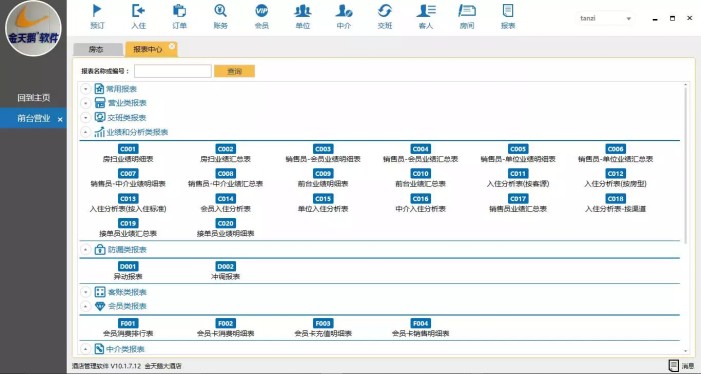Open report D001 异动报表
Image resolution: width=701 pixels, height=374 pixels.
click(x=128, y=271)
